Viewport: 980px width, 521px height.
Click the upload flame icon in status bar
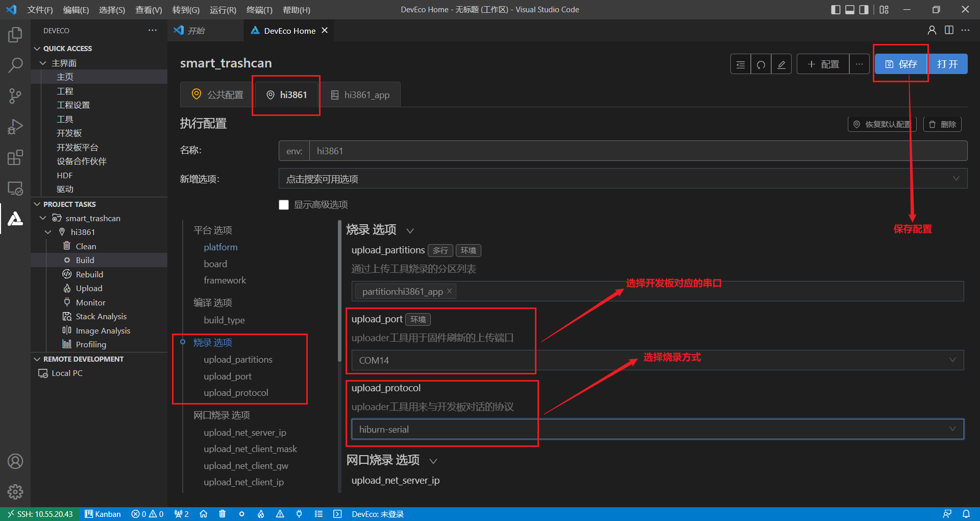pyautogui.click(x=261, y=514)
